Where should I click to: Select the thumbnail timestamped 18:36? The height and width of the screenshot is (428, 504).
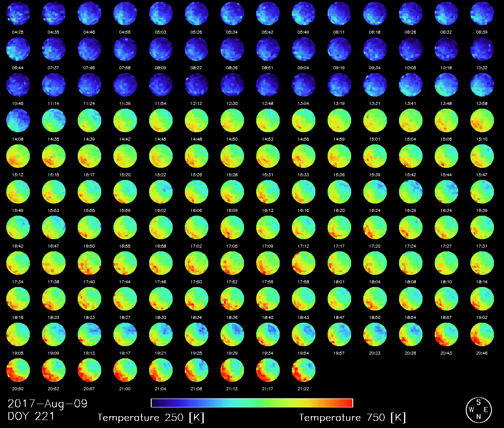[x=232, y=299]
